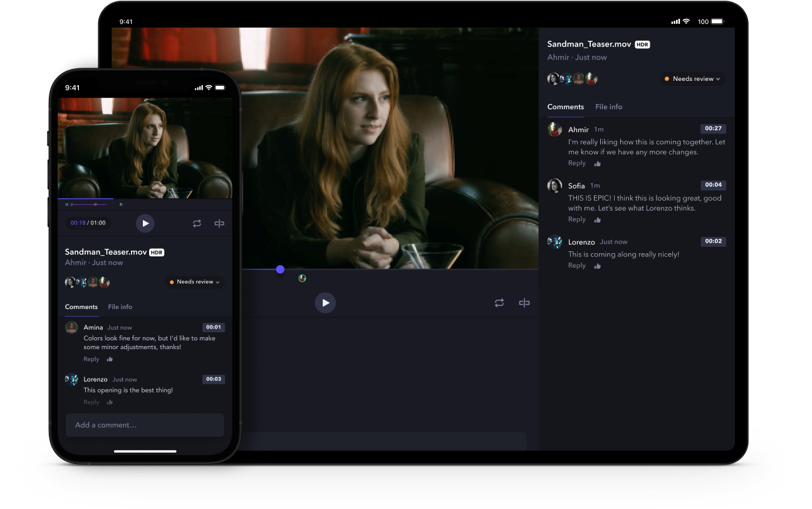Click collaborator avatars group on tablet
The width and height of the screenshot is (812, 509).
pyautogui.click(x=573, y=79)
